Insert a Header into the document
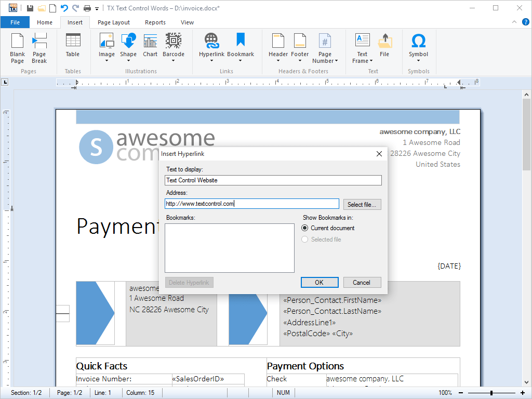The image size is (532, 399). tap(278, 47)
